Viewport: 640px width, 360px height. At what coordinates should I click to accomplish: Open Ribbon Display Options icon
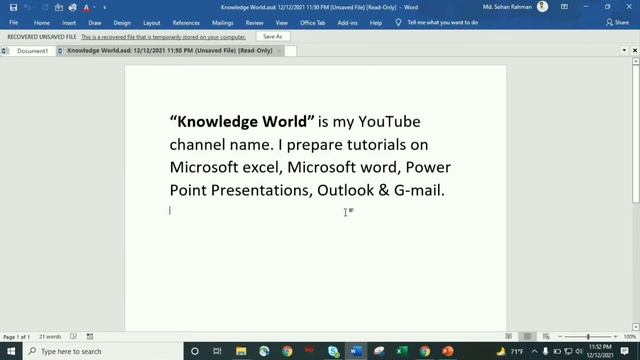(x=564, y=7)
